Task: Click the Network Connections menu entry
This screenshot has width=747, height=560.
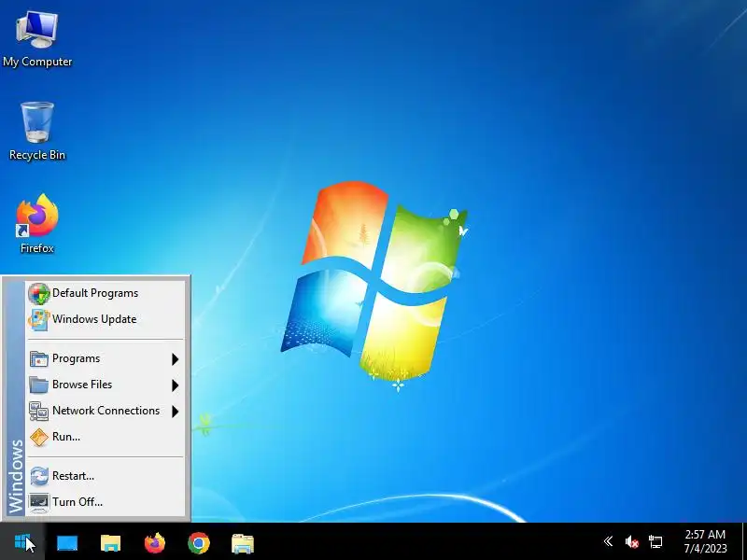Action: point(106,411)
